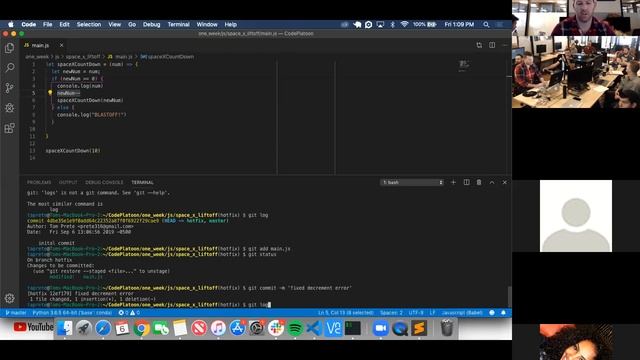Open Spotlight search in the macOS menu bar

click(x=486, y=24)
